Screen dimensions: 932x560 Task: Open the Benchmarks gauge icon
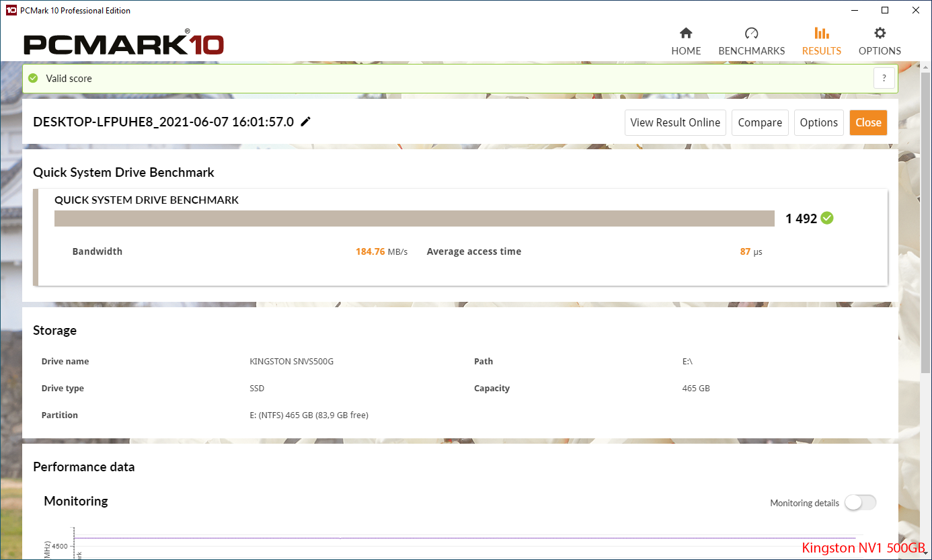tap(751, 33)
